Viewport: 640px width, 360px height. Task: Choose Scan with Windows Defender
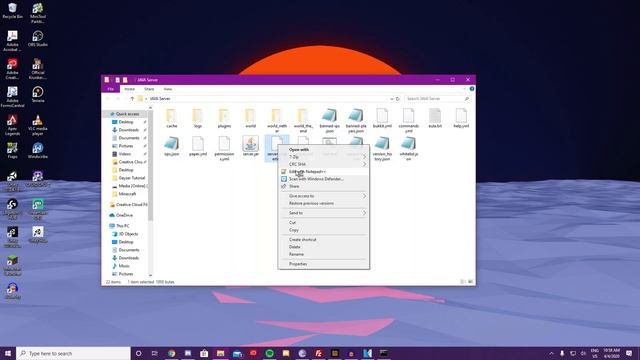(316, 179)
